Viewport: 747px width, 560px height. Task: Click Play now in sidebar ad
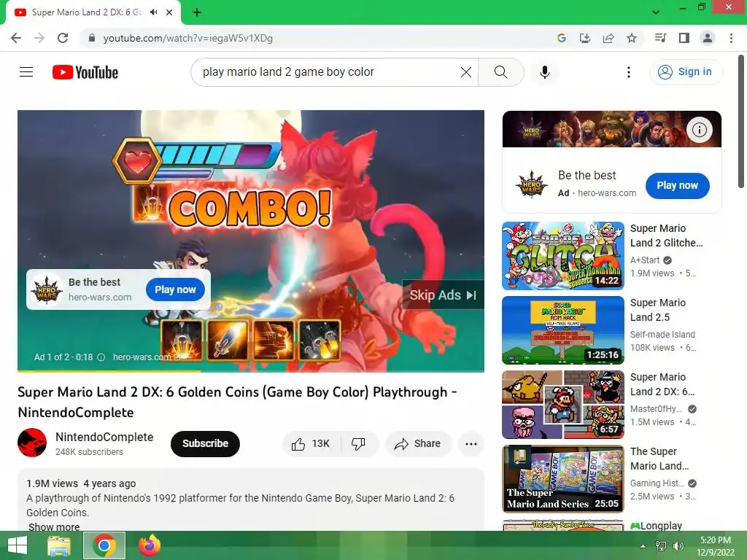click(677, 185)
